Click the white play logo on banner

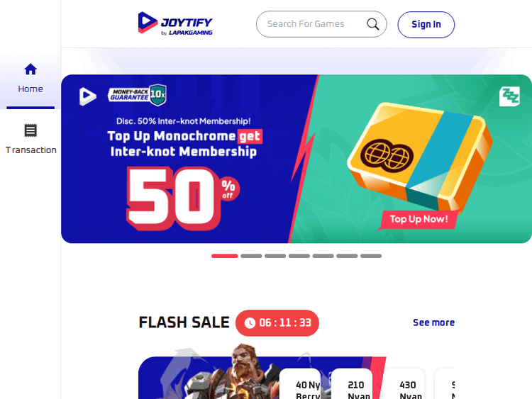pyautogui.click(x=88, y=96)
